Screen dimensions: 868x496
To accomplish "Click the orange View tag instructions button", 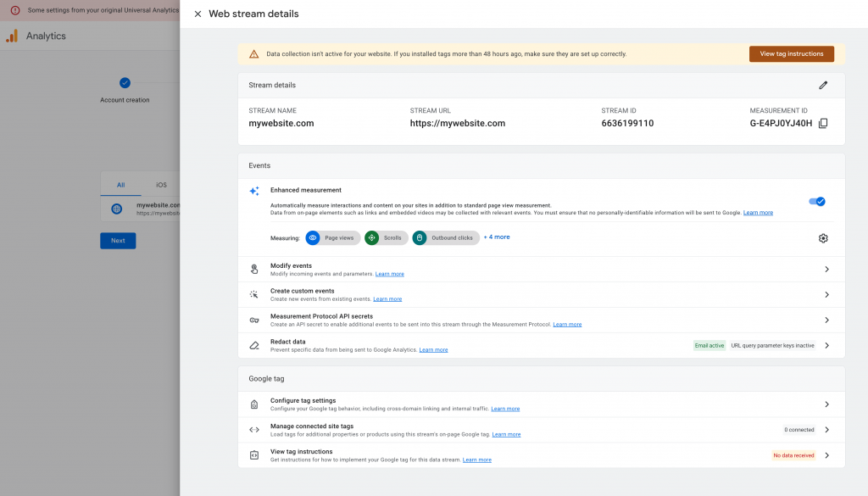I will [x=791, y=53].
